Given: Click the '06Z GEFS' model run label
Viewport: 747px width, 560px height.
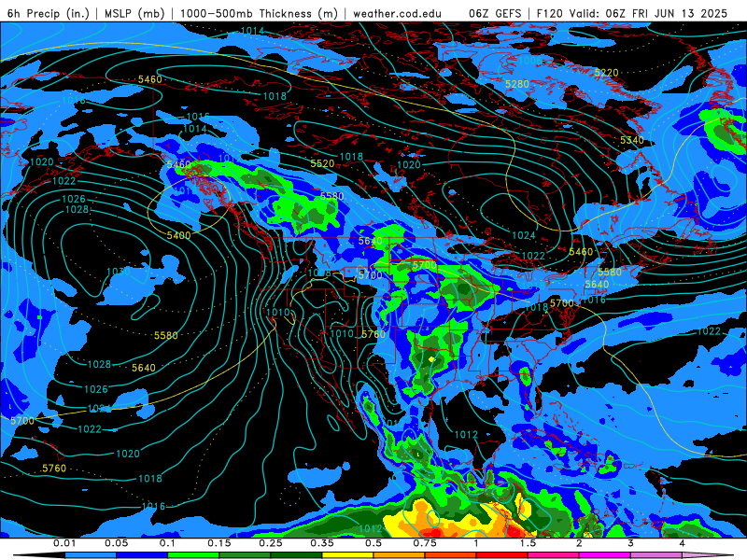Looking at the screenshot, I should click(496, 13).
